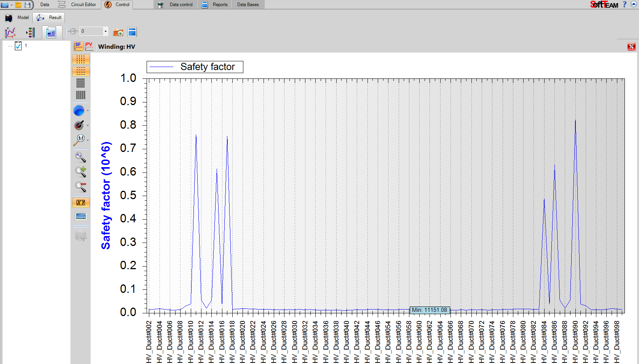
Task: Open the application menu icon in title bar
Action: 5,5
